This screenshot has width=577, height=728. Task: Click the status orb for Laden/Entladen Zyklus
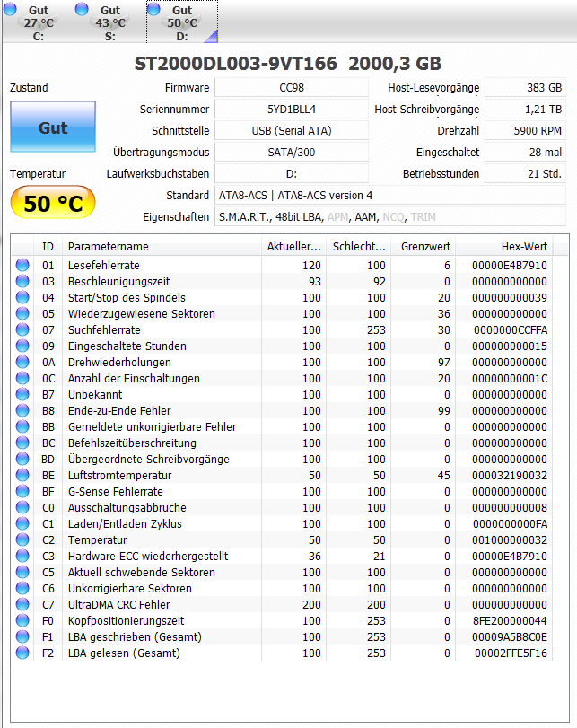tap(22, 523)
